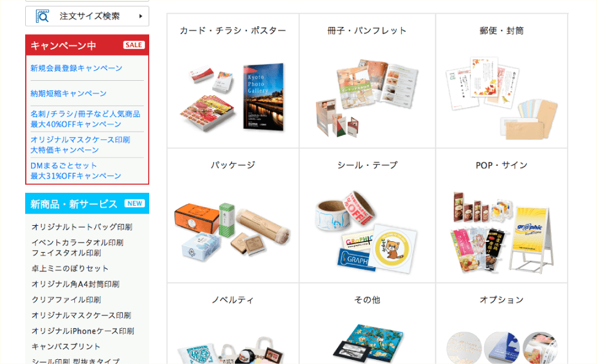Open 納期短縮キャンペーン link

point(68,93)
